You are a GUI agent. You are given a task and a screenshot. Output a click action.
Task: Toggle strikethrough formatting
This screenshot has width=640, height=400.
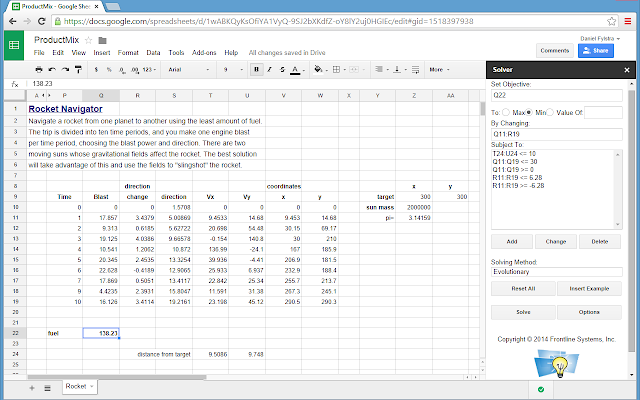(x=282, y=70)
